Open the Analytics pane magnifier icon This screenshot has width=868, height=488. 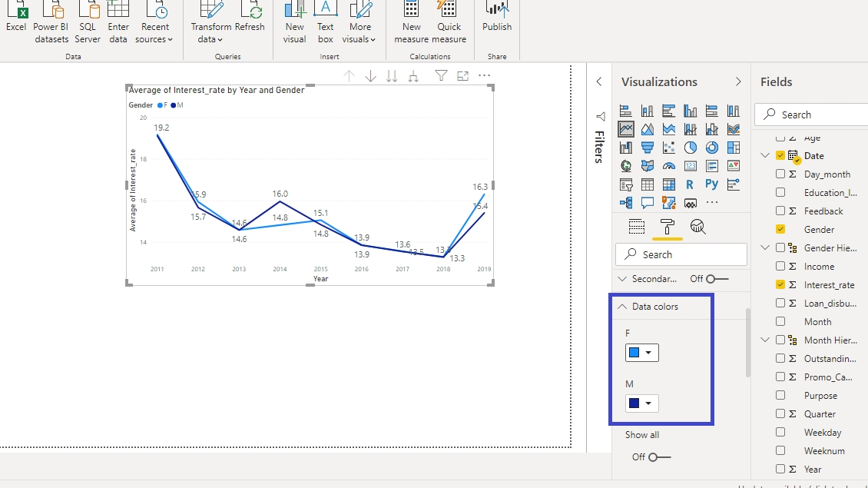[697, 226]
